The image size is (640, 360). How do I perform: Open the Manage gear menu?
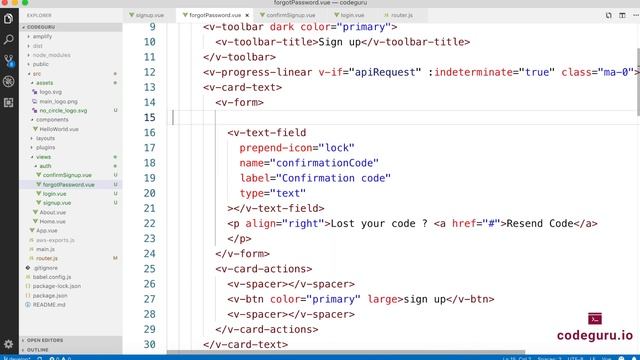[9, 344]
